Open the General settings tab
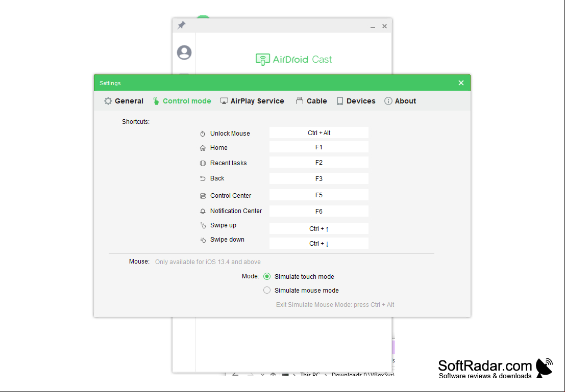Screen dimensions: 565x392 tap(124, 101)
